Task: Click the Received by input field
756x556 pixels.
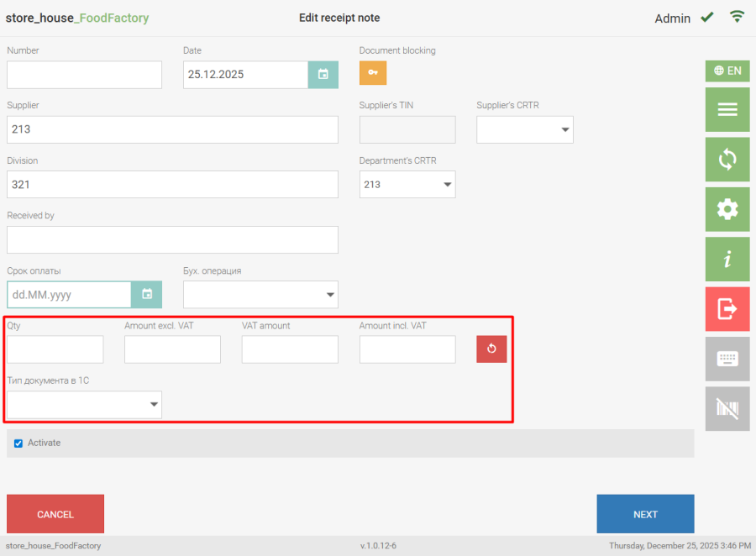Action: (x=172, y=239)
